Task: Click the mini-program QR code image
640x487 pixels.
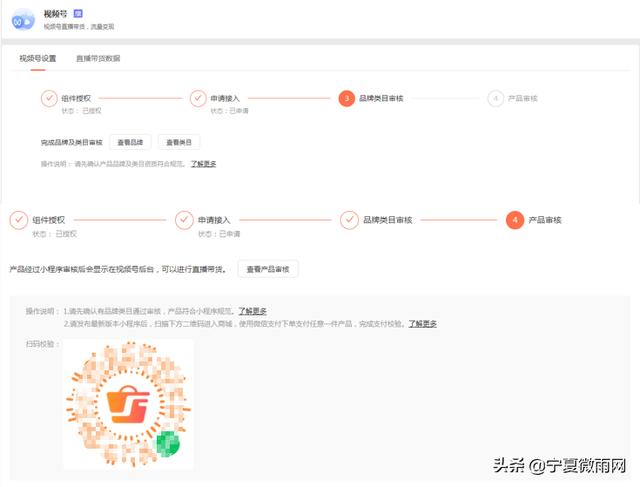Action: 129,404
